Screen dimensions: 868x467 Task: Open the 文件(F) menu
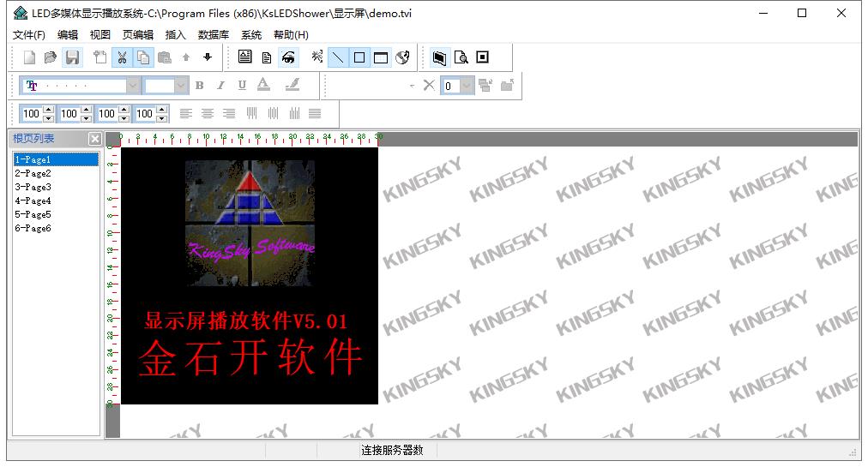pos(29,35)
